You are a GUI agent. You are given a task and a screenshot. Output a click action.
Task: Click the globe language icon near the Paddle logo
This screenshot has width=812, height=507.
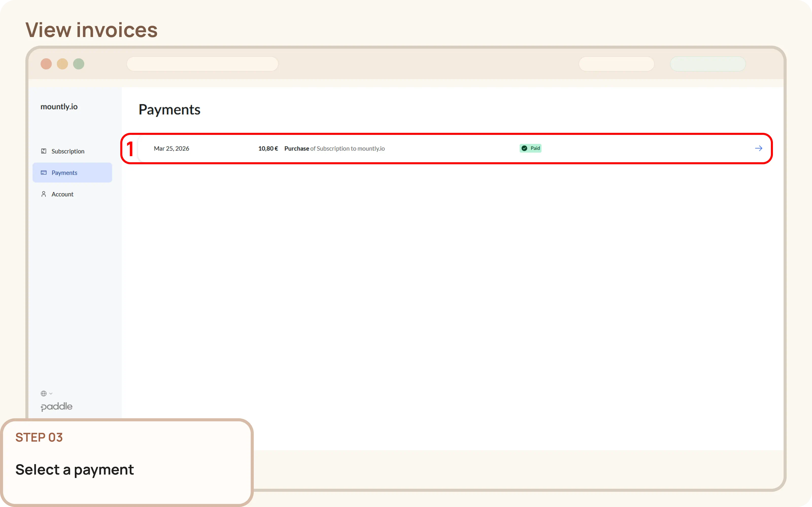coord(44,393)
